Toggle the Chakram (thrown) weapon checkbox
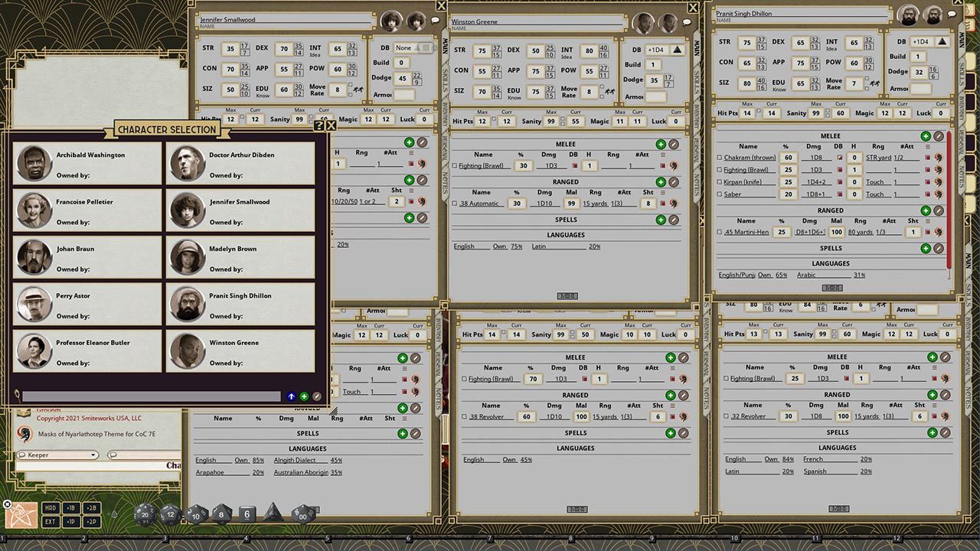The image size is (980, 551). [719, 158]
